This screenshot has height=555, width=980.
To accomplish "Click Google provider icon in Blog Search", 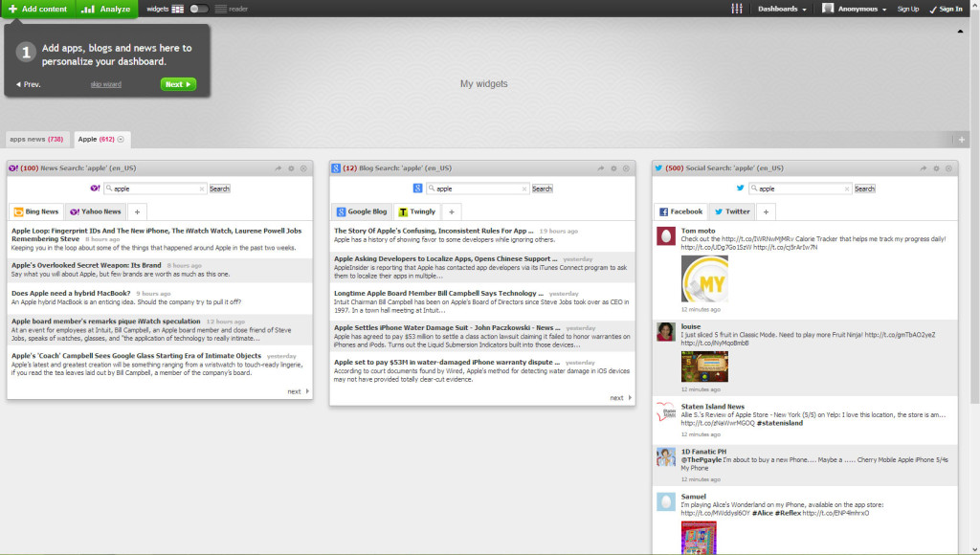I will (417, 189).
